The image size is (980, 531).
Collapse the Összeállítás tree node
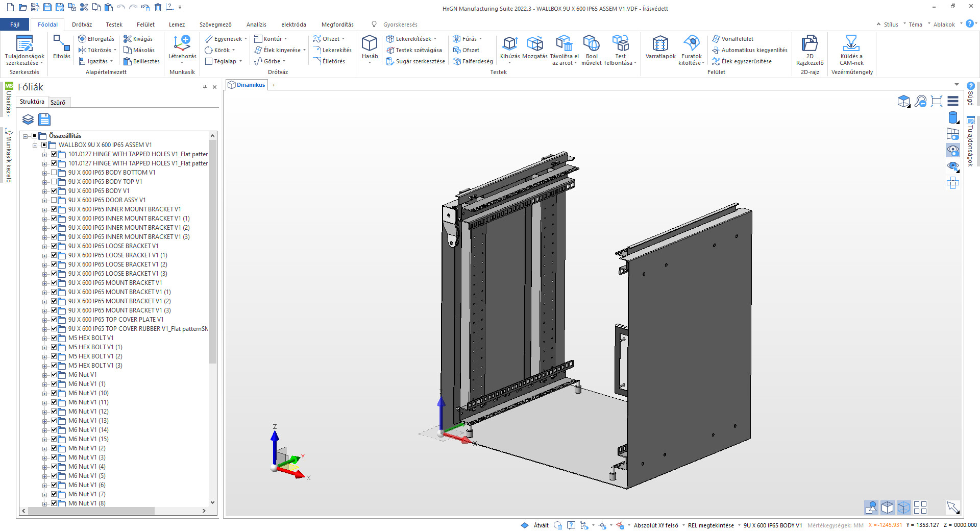pos(25,136)
